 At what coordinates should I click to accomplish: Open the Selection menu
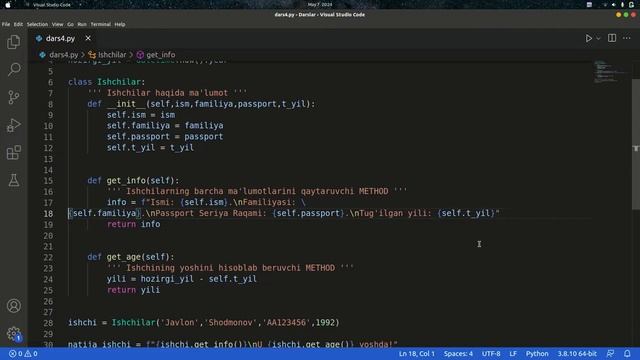(38, 24)
